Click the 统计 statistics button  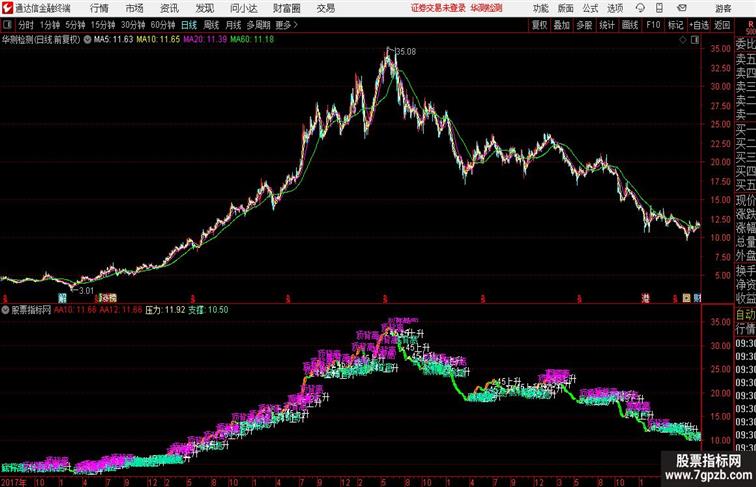point(607,25)
